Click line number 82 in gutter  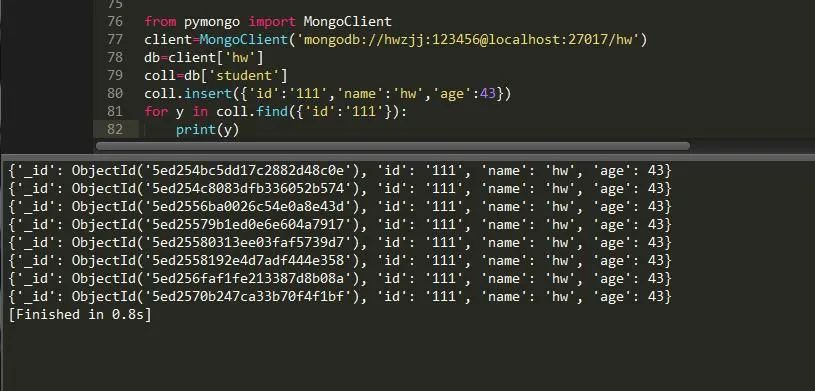point(115,129)
